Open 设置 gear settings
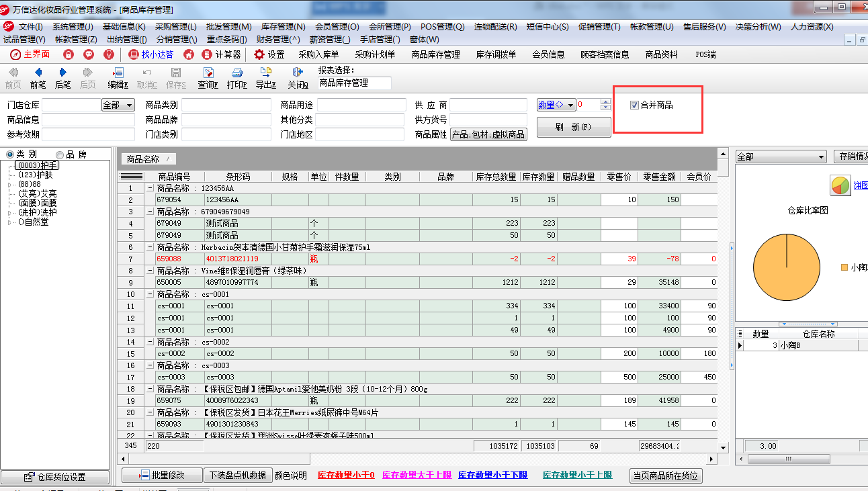Image resolution: width=868 pixels, height=491 pixels. (269, 54)
